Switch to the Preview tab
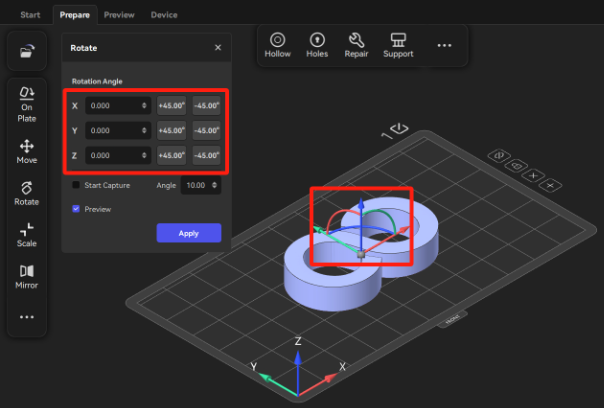Viewport: 604px width, 408px height. tap(119, 16)
